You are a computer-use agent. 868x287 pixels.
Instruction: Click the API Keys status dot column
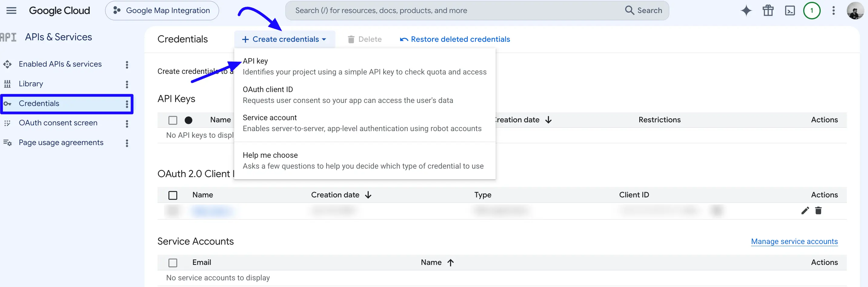pos(188,120)
